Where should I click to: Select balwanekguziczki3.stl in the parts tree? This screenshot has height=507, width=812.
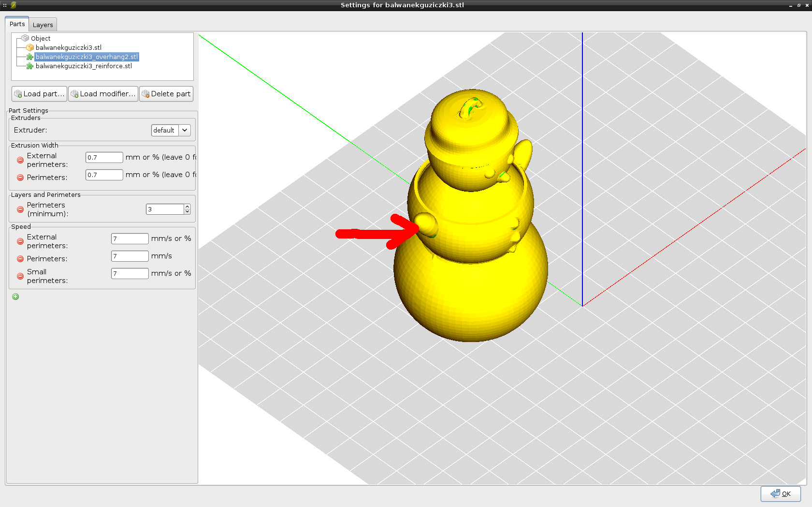click(68, 47)
